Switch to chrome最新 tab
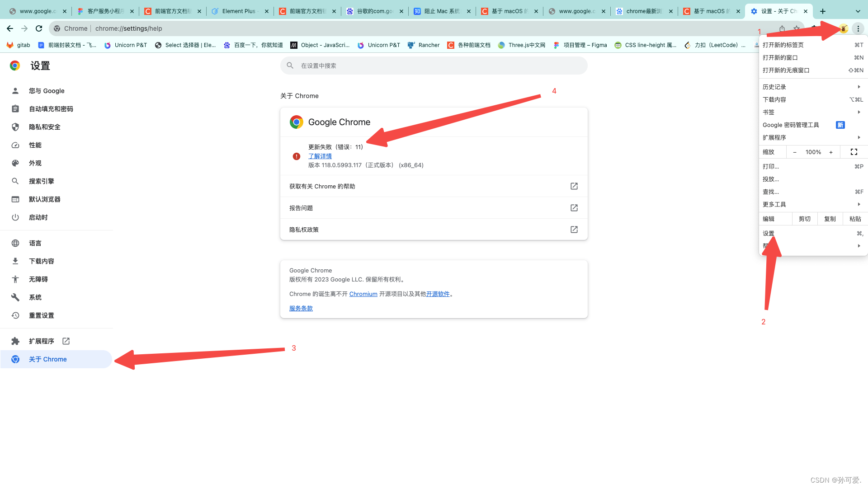Image resolution: width=868 pixels, height=488 pixels. (644, 11)
